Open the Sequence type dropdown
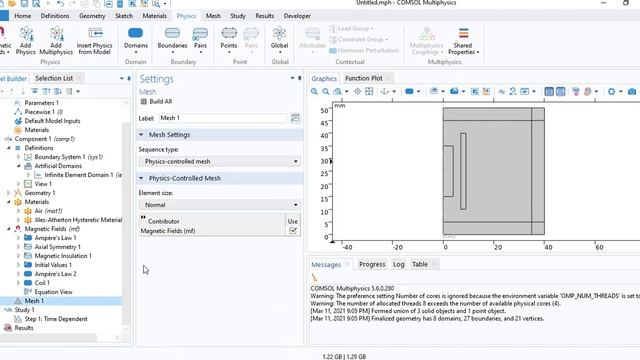Viewport: 640px width, 360px height. [220, 161]
